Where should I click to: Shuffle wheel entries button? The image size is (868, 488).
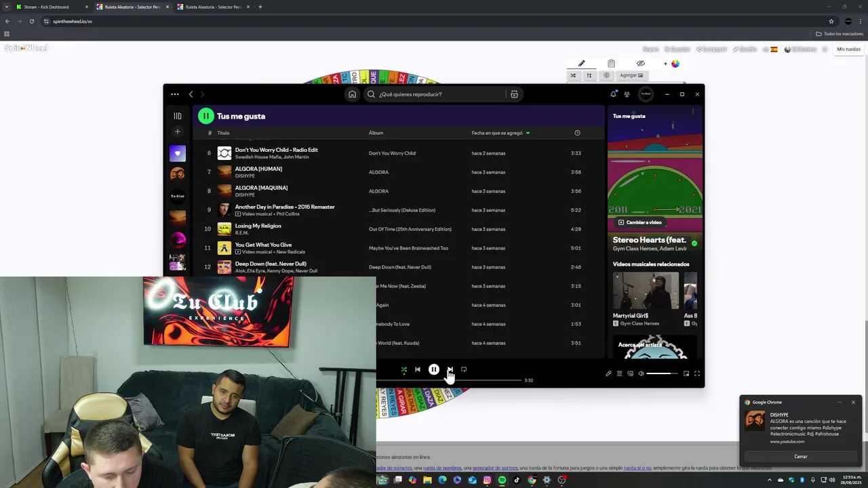point(573,75)
